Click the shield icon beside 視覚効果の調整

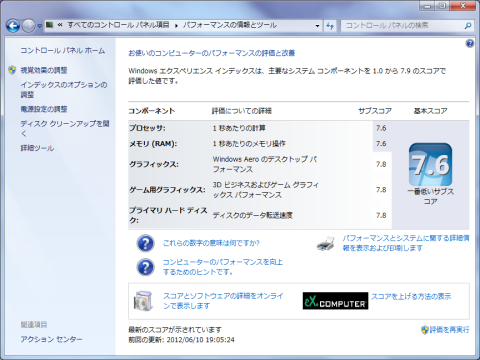coord(12,70)
